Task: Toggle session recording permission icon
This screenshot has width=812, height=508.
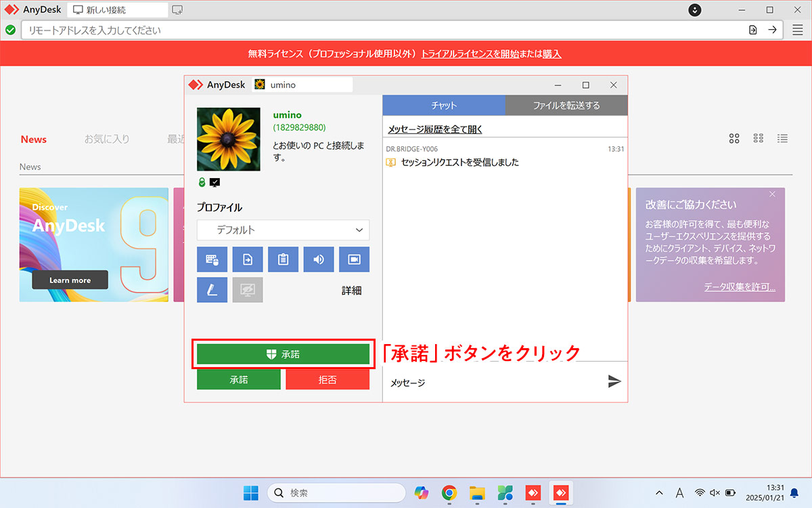Action: pos(355,259)
